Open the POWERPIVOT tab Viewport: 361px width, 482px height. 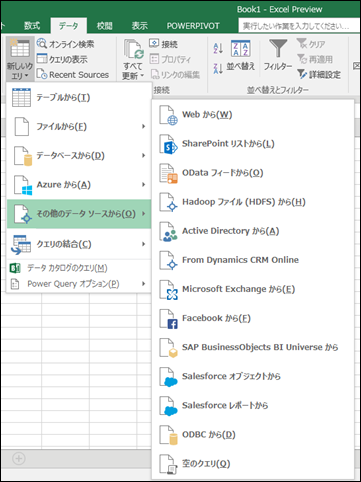(193, 26)
